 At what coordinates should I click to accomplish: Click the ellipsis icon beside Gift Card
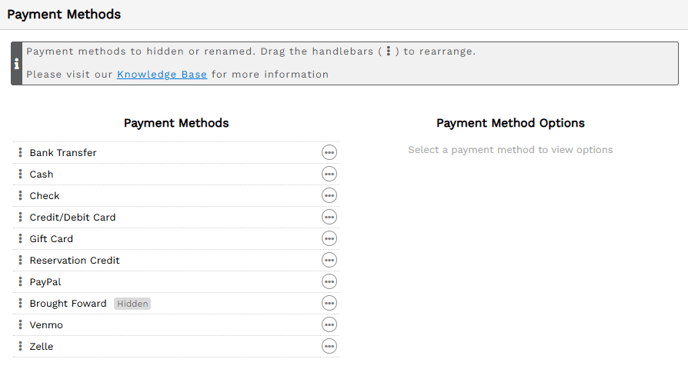(329, 239)
